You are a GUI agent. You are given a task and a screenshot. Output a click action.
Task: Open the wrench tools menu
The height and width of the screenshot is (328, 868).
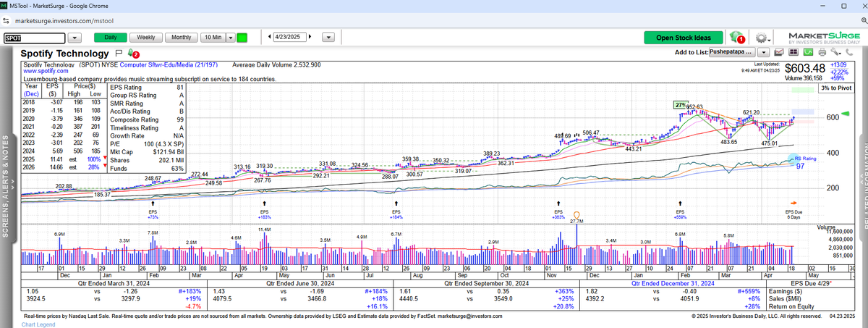tap(835, 53)
